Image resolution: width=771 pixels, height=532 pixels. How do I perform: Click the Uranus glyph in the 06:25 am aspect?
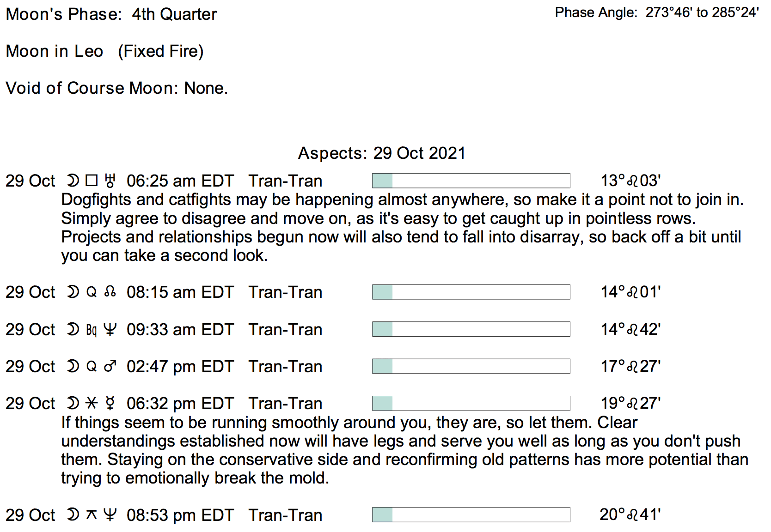[110, 181]
